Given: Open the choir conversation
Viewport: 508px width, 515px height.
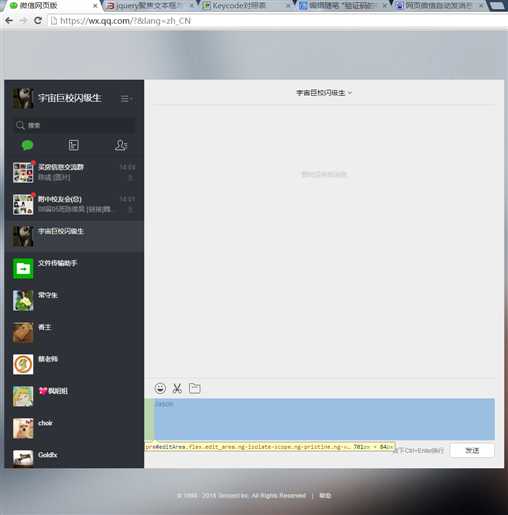Looking at the screenshot, I should (74, 428).
